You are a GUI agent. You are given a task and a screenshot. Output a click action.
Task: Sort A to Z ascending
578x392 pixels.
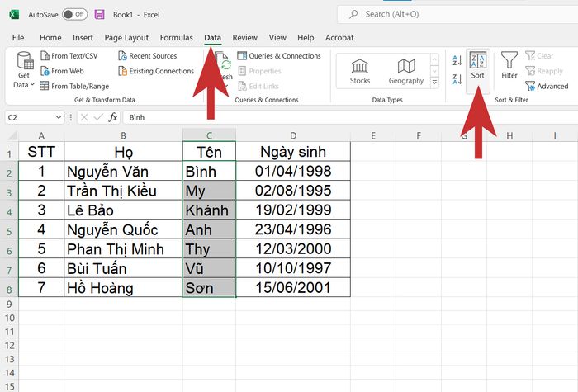457,60
